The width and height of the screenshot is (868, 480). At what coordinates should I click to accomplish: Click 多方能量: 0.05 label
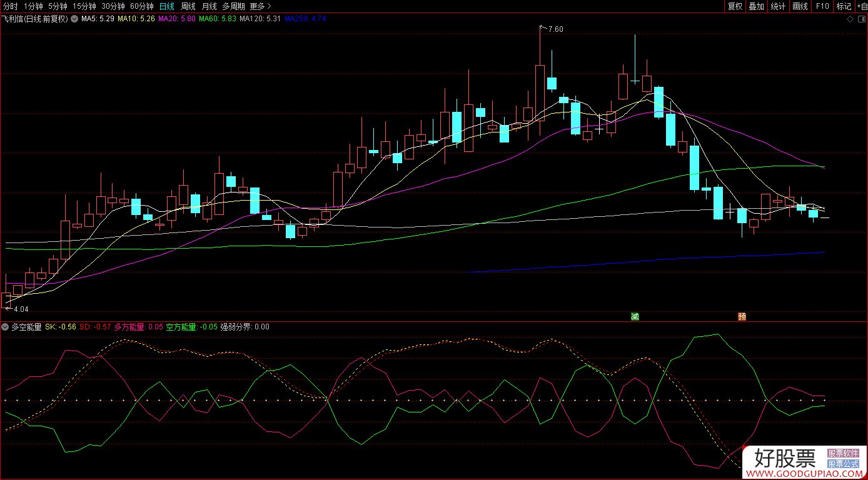point(138,327)
